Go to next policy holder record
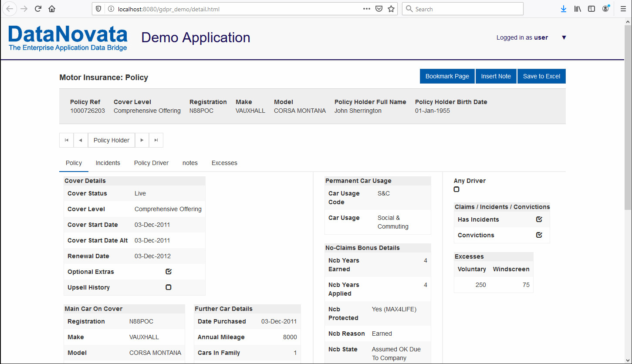The width and height of the screenshot is (632, 364). tap(142, 140)
